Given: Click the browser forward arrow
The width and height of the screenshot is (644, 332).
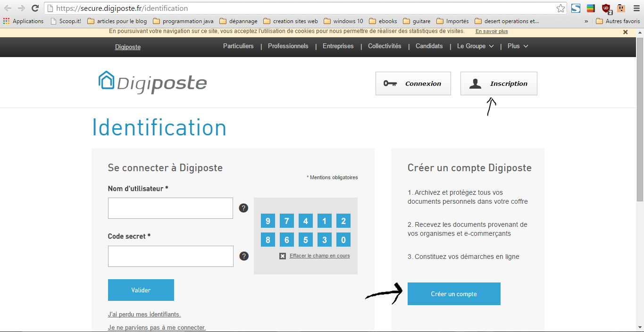Looking at the screenshot, I should click(x=21, y=8).
